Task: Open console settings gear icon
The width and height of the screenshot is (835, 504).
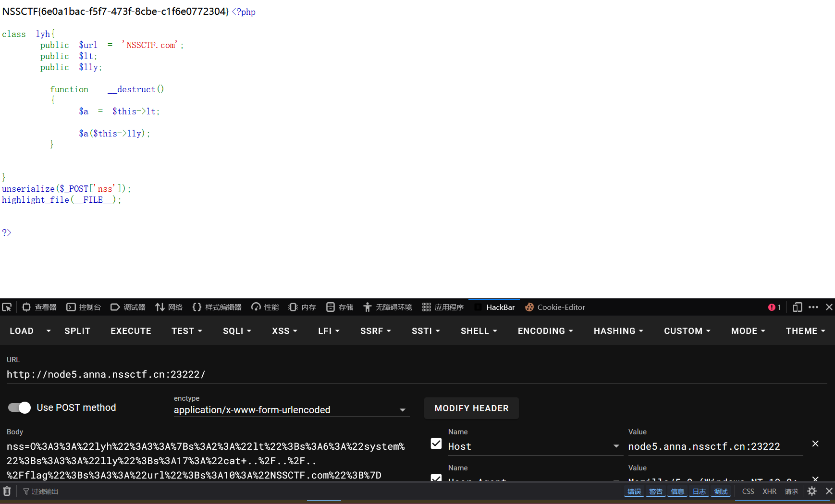Action: pos(812,491)
